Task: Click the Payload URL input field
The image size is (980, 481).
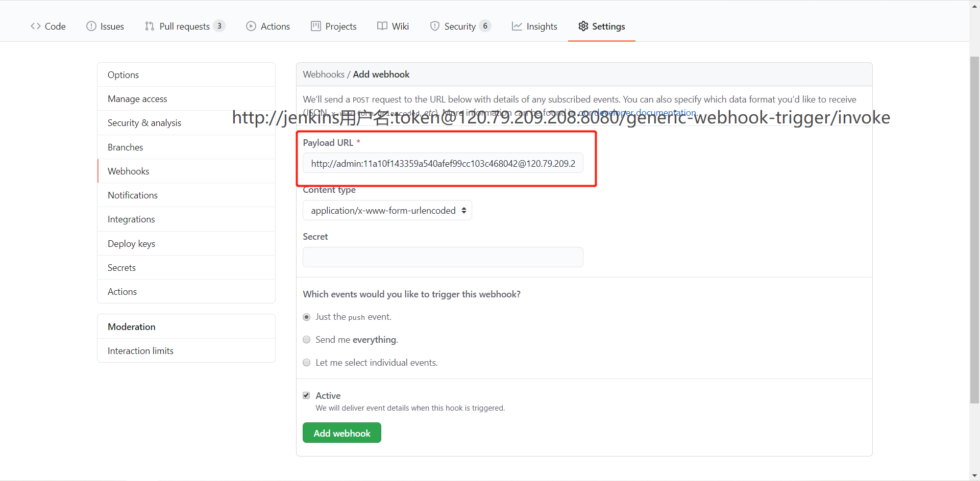Action: [x=443, y=163]
